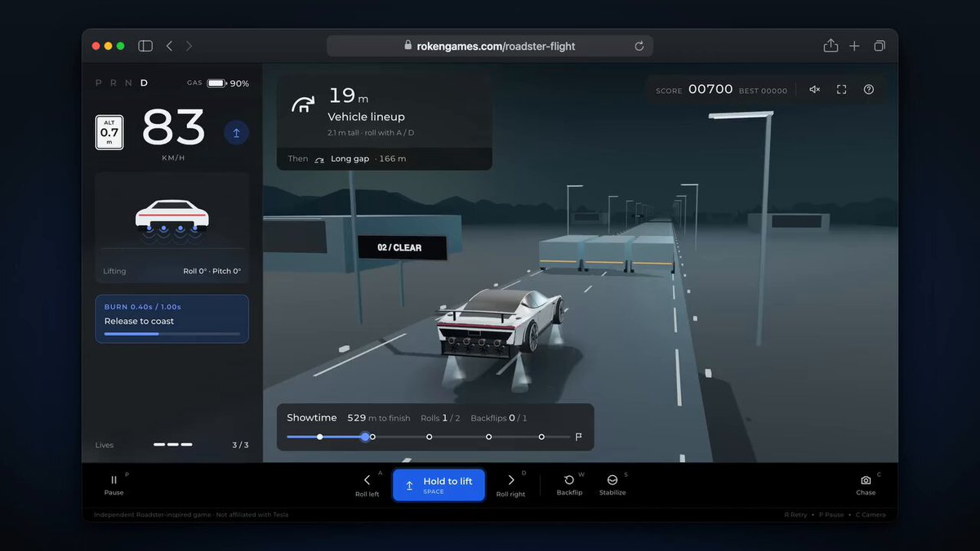This screenshot has height=551, width=980.
Task: Click the rokengames.com address bar
Action: click(490, 47)
